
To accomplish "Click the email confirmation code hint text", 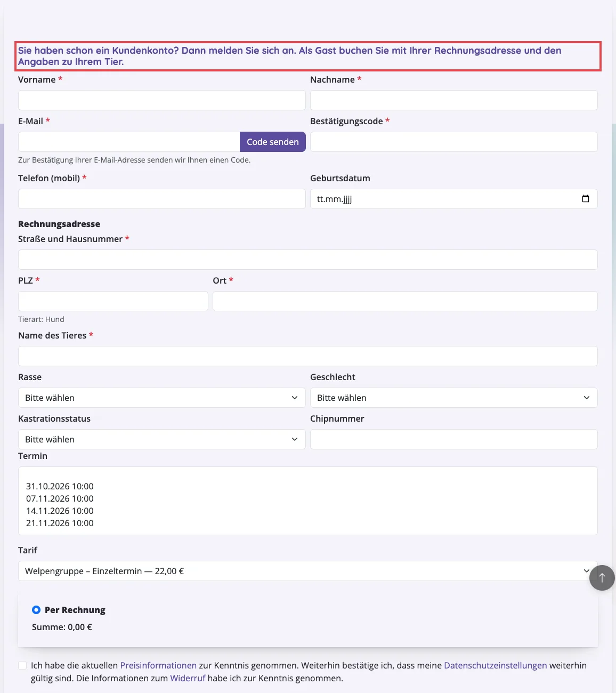I will pyautogui.click(x=134, y=160).
